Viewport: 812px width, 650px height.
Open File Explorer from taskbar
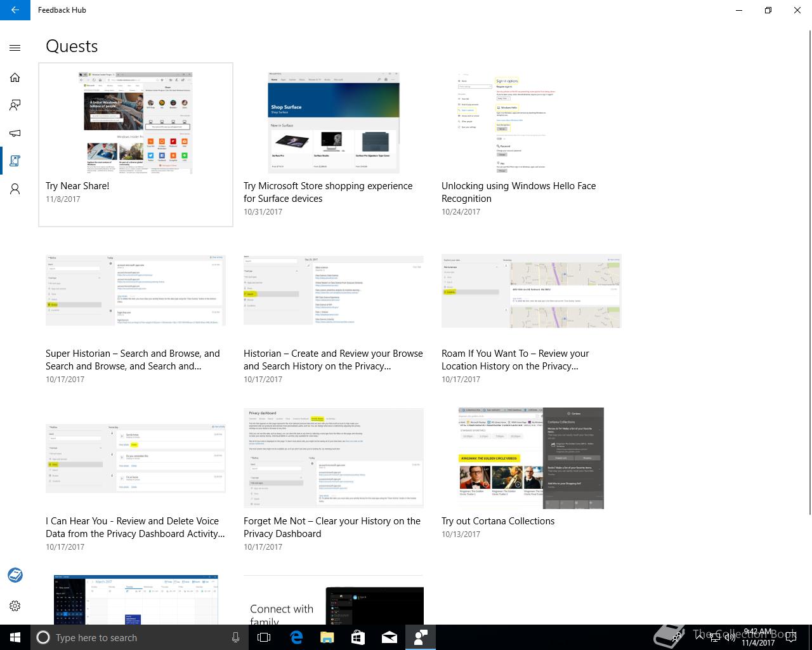pos(327,637)
